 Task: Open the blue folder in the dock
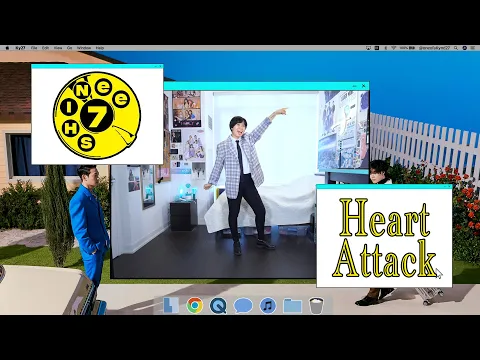click(292, 305)
